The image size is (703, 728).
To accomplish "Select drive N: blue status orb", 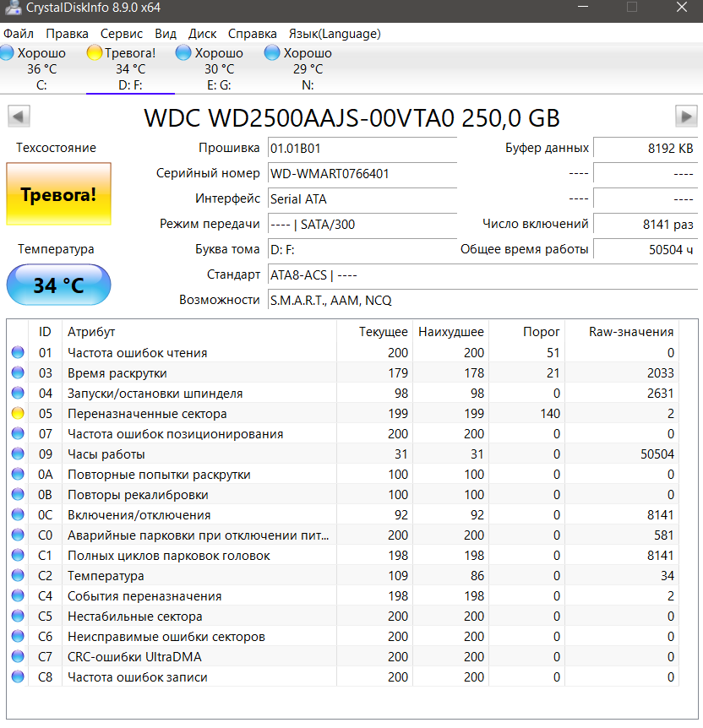I will pos(272,52).
